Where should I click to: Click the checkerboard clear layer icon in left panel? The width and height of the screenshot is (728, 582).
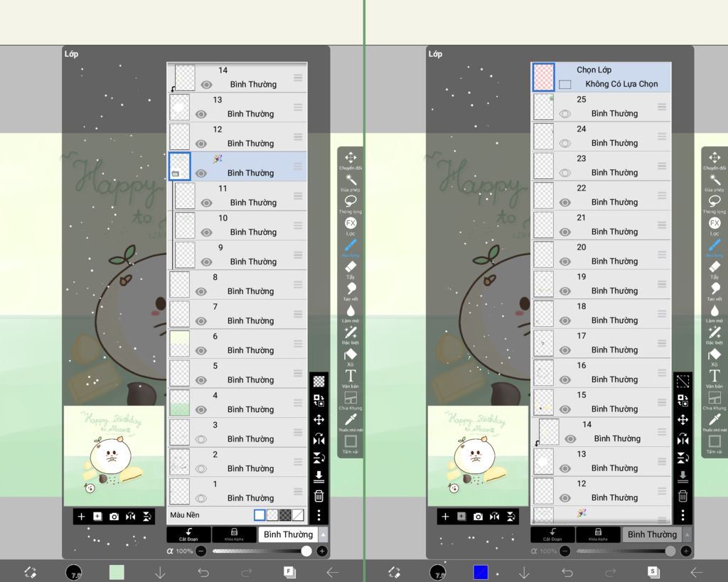click(319, 382)
